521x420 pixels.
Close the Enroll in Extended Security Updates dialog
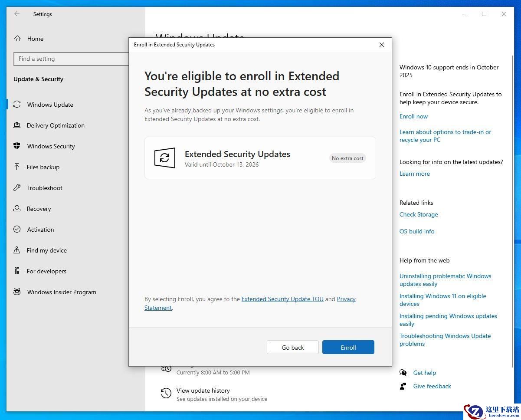coord(382,45)
